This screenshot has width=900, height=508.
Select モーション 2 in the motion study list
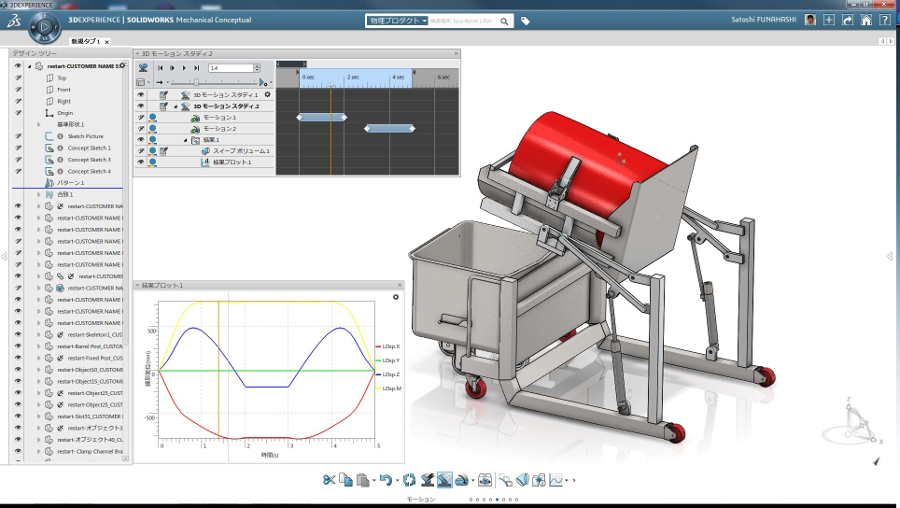tap(219, 129)
